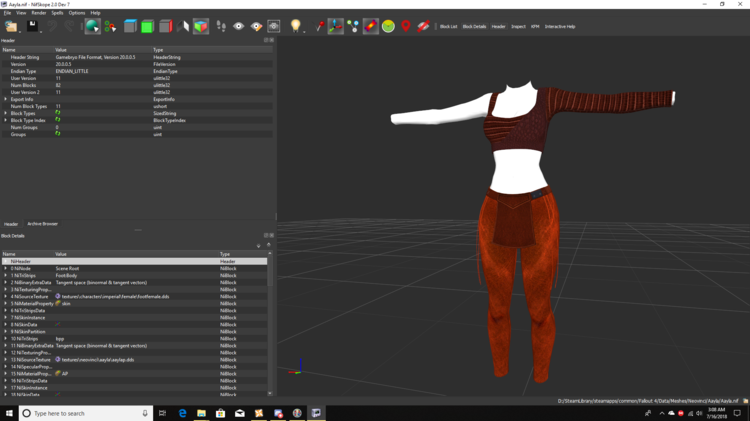This screenshot has height=421, width=750.
Task: Expand the 10 NiTriStrips bpp block
Action: (6, 339)
